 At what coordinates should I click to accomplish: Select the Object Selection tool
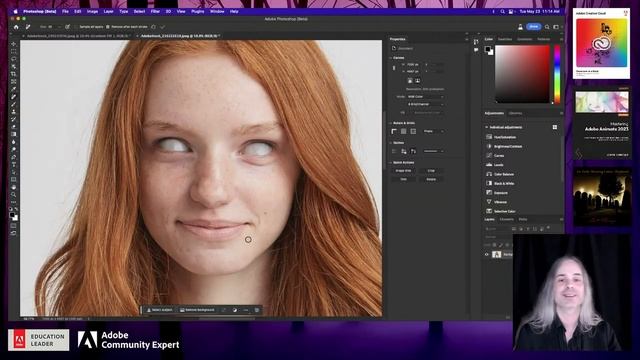[x=13, y=67]
